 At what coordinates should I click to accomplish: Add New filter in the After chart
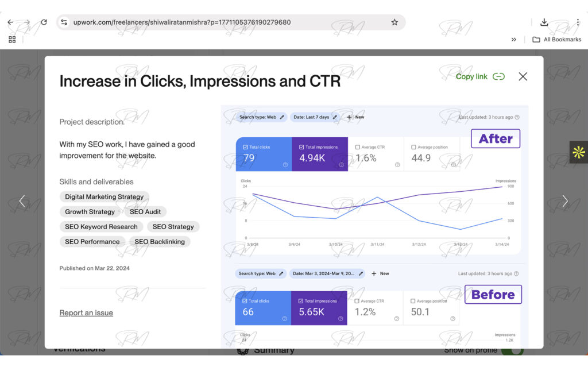point(355,117)
